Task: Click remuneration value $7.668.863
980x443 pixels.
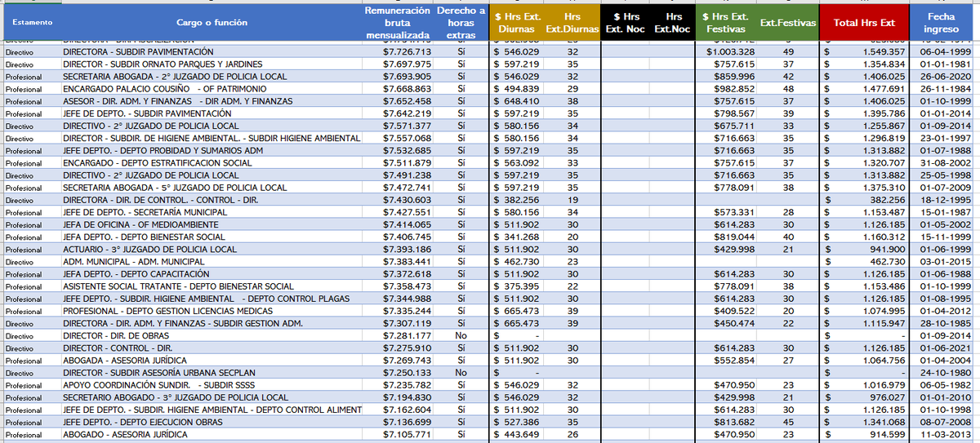Action: (408, 88)
